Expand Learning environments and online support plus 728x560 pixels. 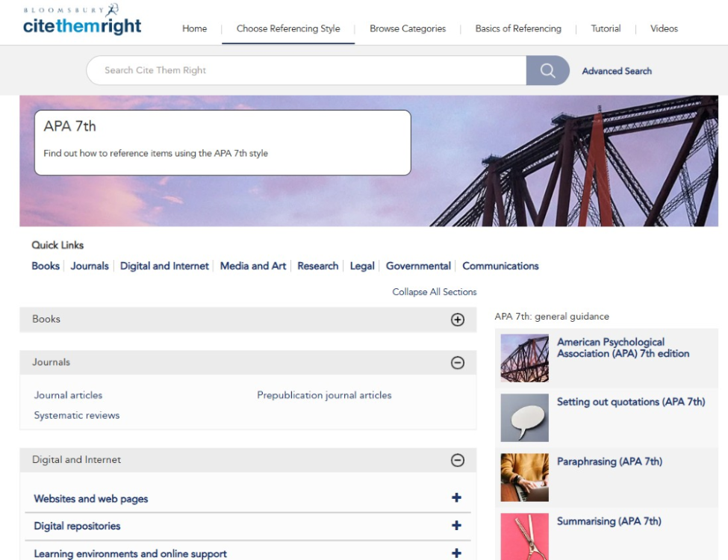456,553
